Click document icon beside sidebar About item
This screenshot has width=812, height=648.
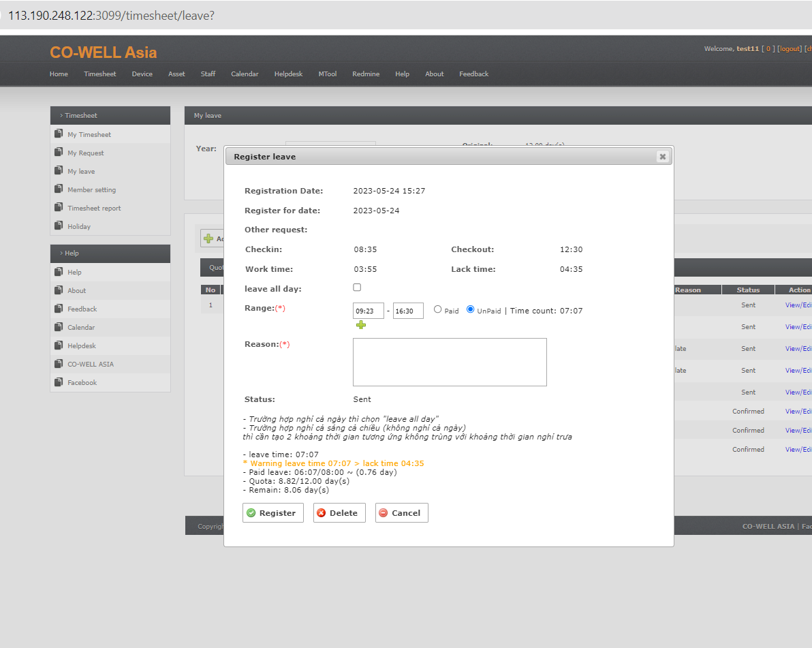coord(59,290)
